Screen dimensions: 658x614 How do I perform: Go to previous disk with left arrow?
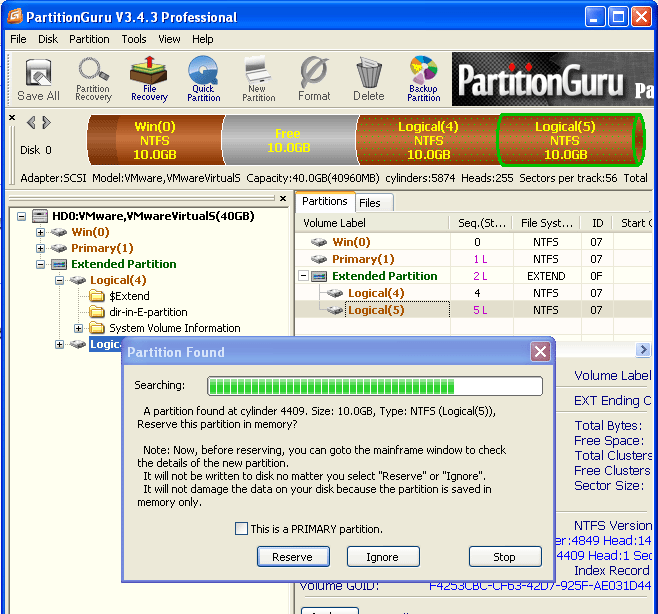(x=31, y=123)
